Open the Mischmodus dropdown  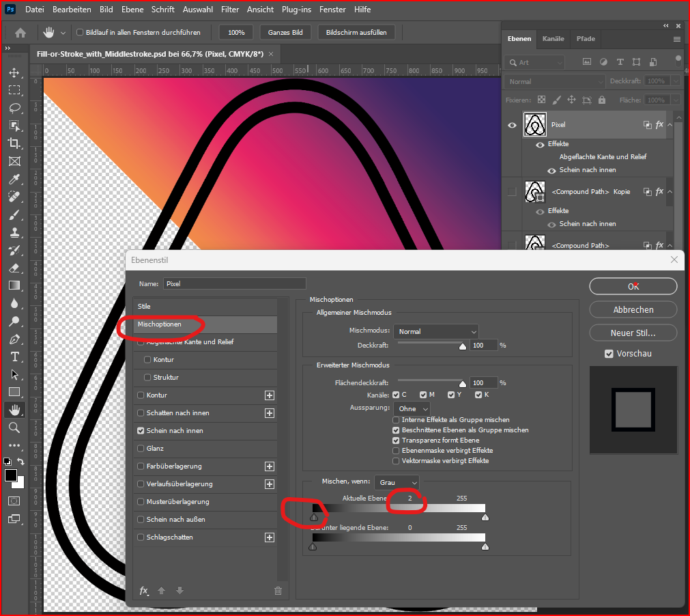pos(435,331)
